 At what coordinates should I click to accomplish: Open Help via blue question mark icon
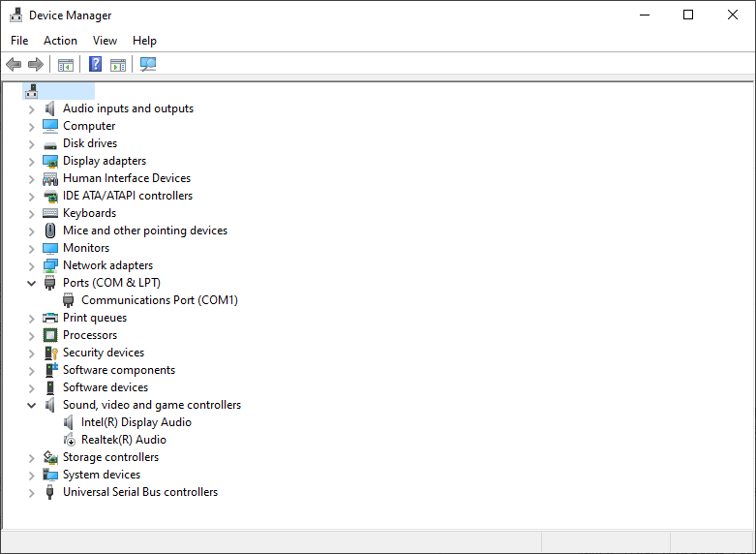coord(95,65)
